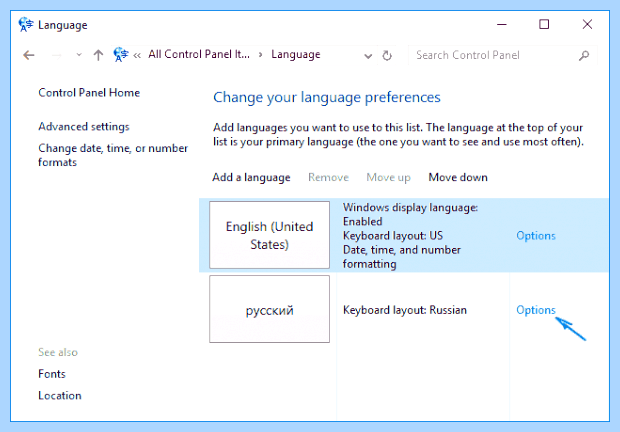The width and height of the screenshot is (620, 432).
Task: Select the Language breadcrumb segment
Action: pyautogui.click(x=296, y=55)
